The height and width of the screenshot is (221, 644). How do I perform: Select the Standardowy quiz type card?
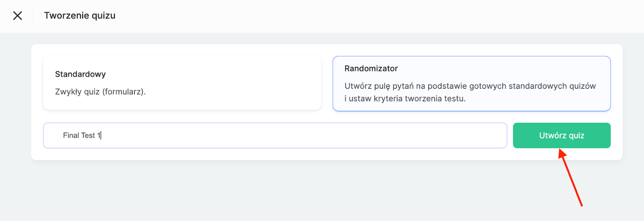(x=182, y=83)
